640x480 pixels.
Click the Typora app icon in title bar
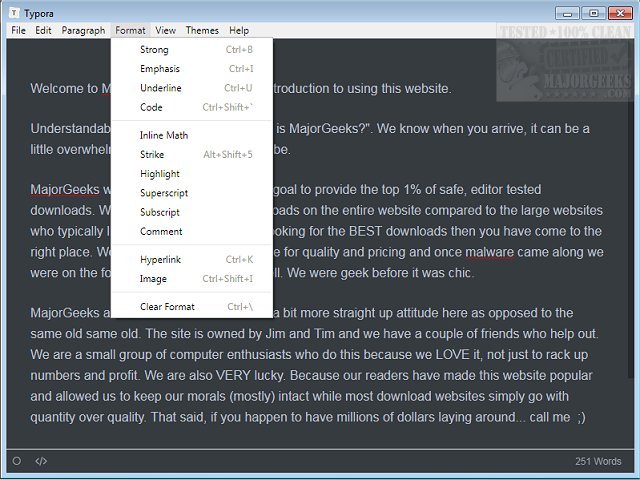[x=14, y=13]
